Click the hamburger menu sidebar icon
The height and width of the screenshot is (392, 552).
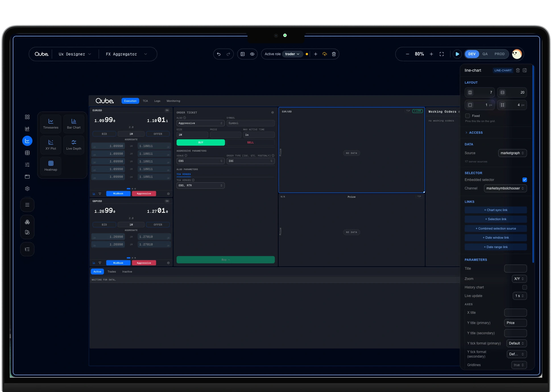tap(27, 205)
